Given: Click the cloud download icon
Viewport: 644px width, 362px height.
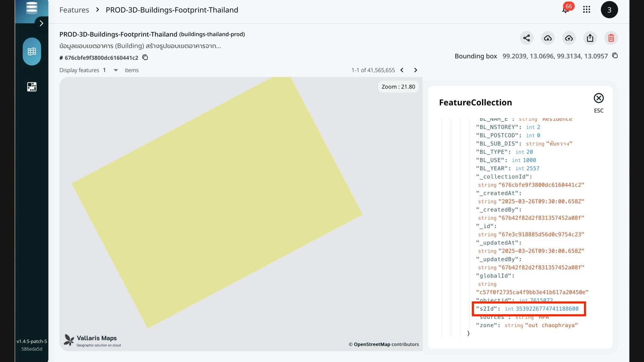Looking at the screenshot, I should tap(548, 38).
